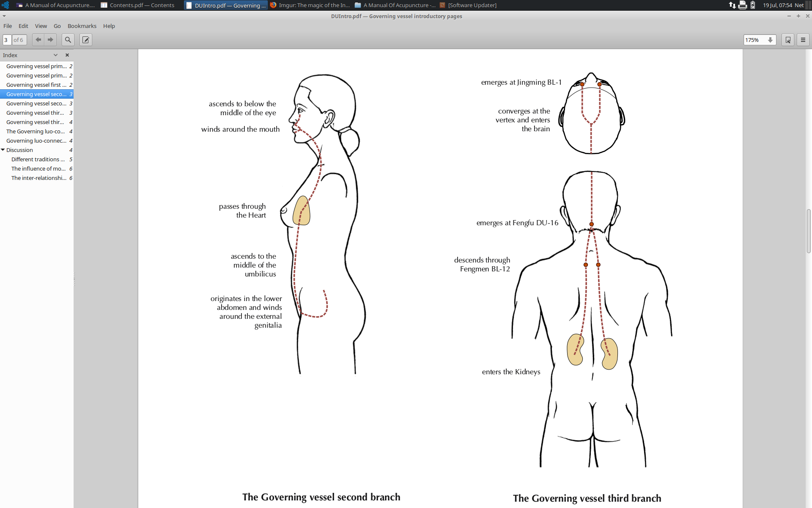Switch to 'A Manual Of Acupuncture -...' folder window
This screenshot has height=508, width=812.
(395, 5)
